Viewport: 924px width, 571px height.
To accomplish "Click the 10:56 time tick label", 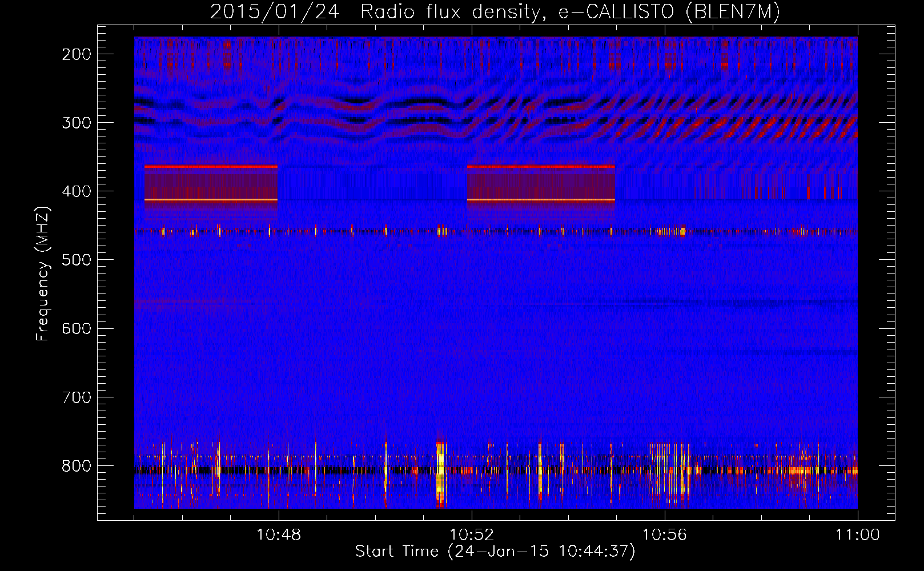I will coord(664,535).
